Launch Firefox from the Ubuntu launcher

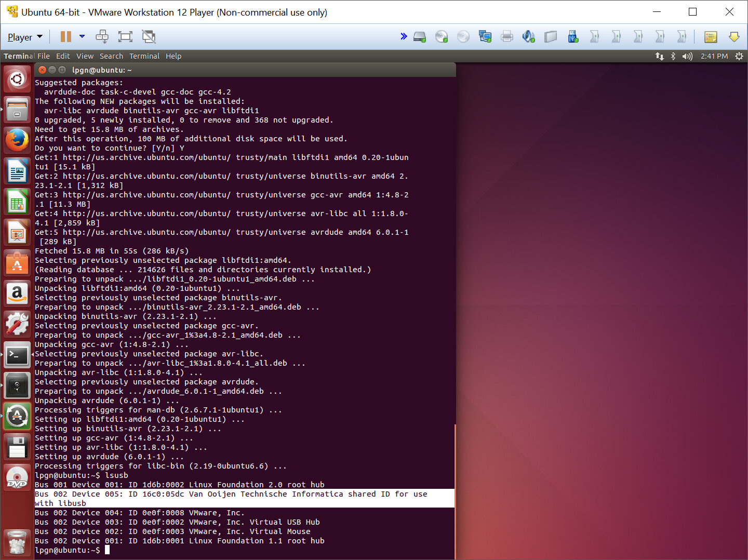[17, 140]
